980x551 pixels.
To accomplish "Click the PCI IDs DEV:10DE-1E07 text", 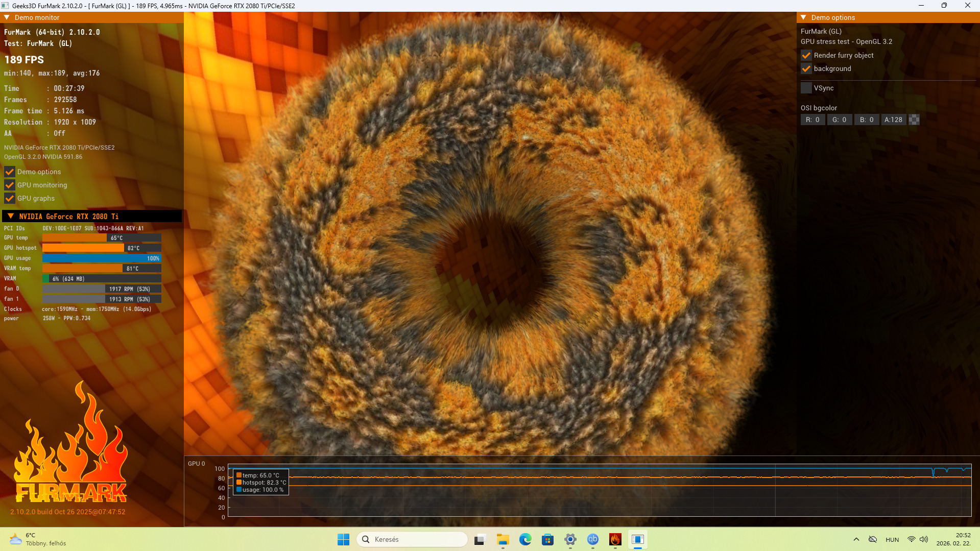I will pyautogui.click(x=93, y=228).
